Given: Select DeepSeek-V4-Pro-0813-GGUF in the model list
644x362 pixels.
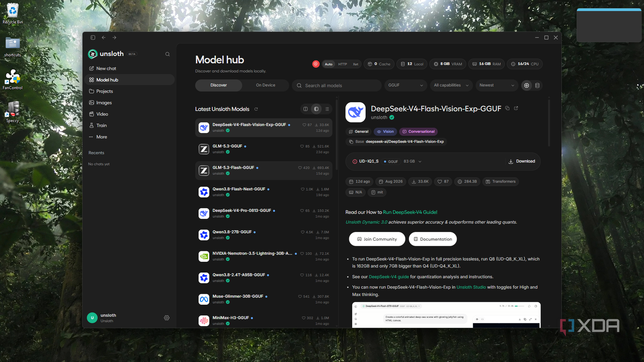Looking at the screenshot, I should point(263,213).
